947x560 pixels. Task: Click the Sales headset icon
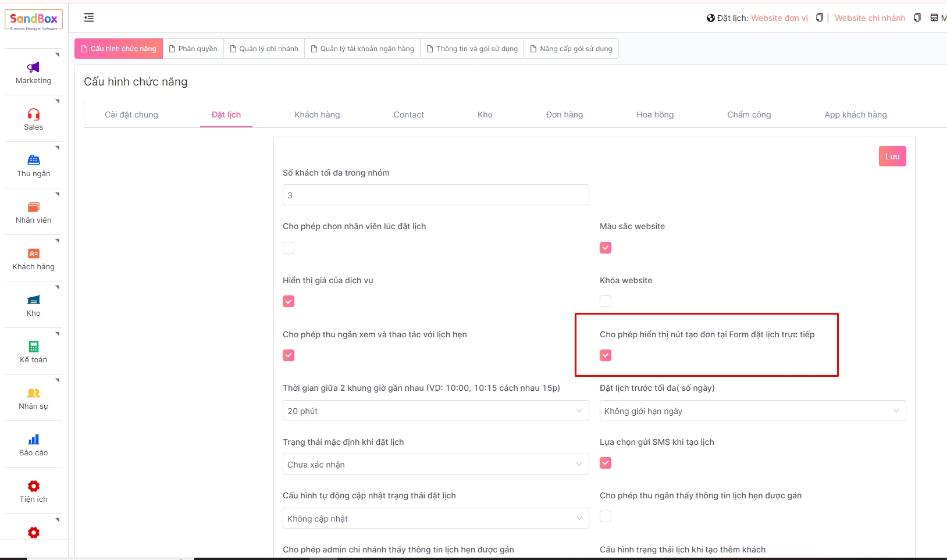33,114
